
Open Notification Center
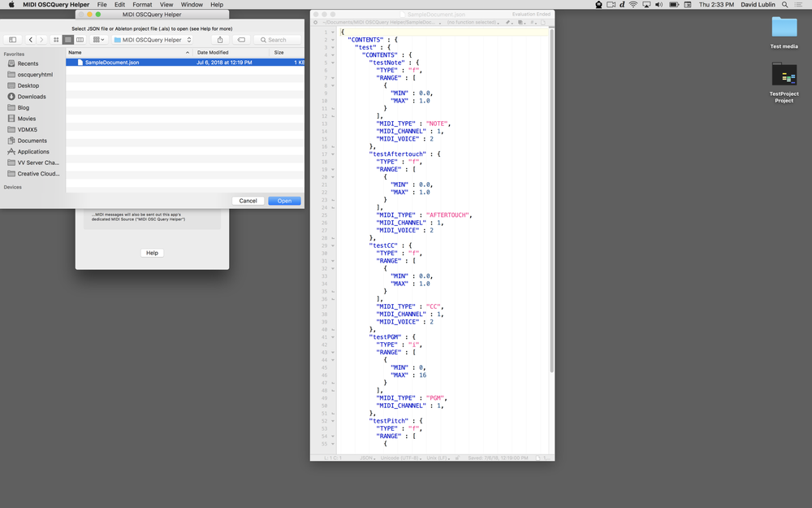pyautogui.click(x=798, y=5)
